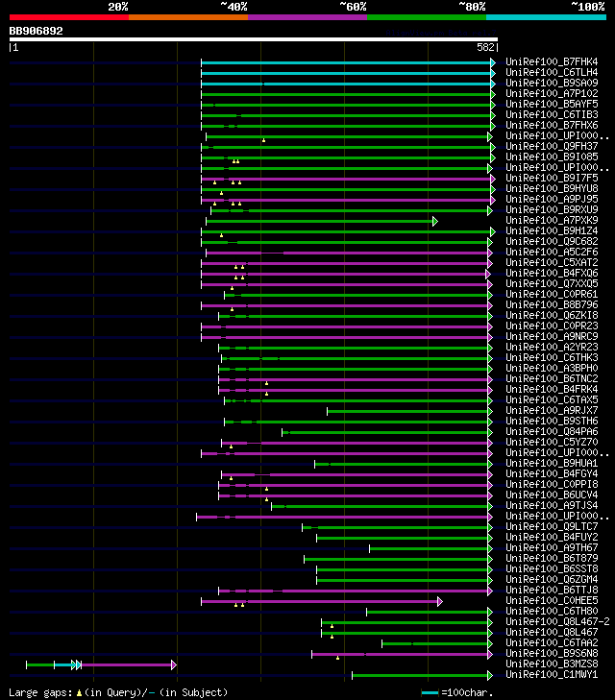This screenshot has height=700, width=615.
Task: Select UniRef100_B9I7F5 label
Action: tap(552, 179)
